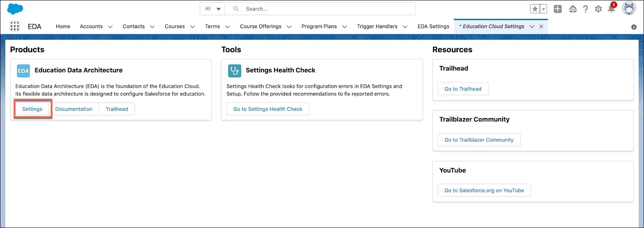Click the YouTube card heading
644x228 pixels.
pyautogui.click(x=452, y=170)
